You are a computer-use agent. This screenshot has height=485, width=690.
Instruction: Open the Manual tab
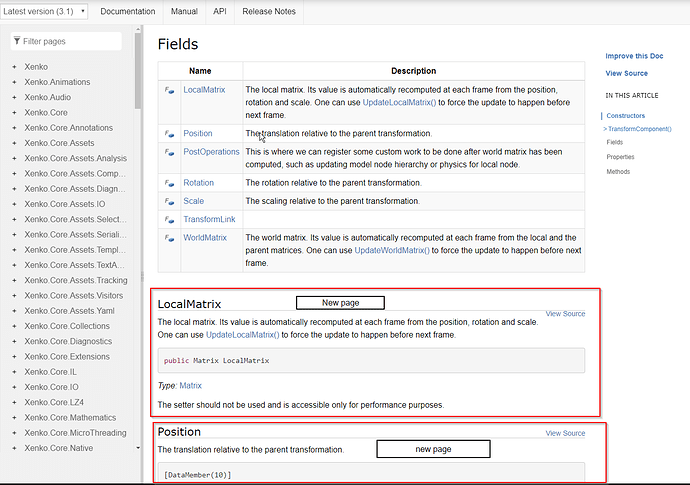pyautogui.click(x=184, y=11)
